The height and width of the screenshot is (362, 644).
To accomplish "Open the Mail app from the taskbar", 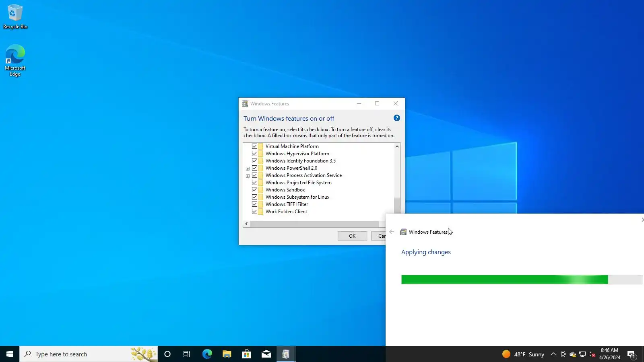I will click(x=266, y=354).
